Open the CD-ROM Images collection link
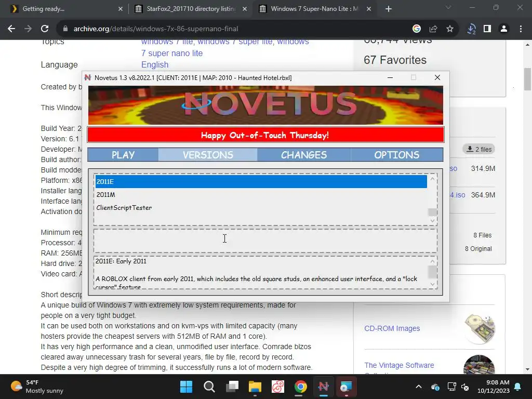 pyautogui.click(x=392, y=328)
